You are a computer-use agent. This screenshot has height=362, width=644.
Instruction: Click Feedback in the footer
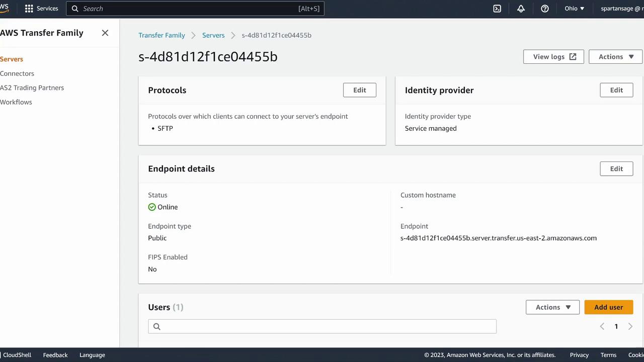(x=55, y=355)
